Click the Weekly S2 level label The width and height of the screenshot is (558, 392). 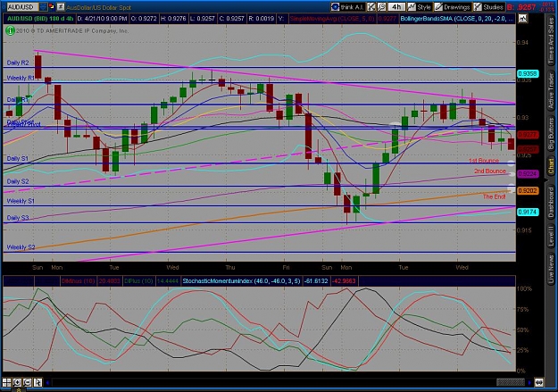tap(21, 247)
